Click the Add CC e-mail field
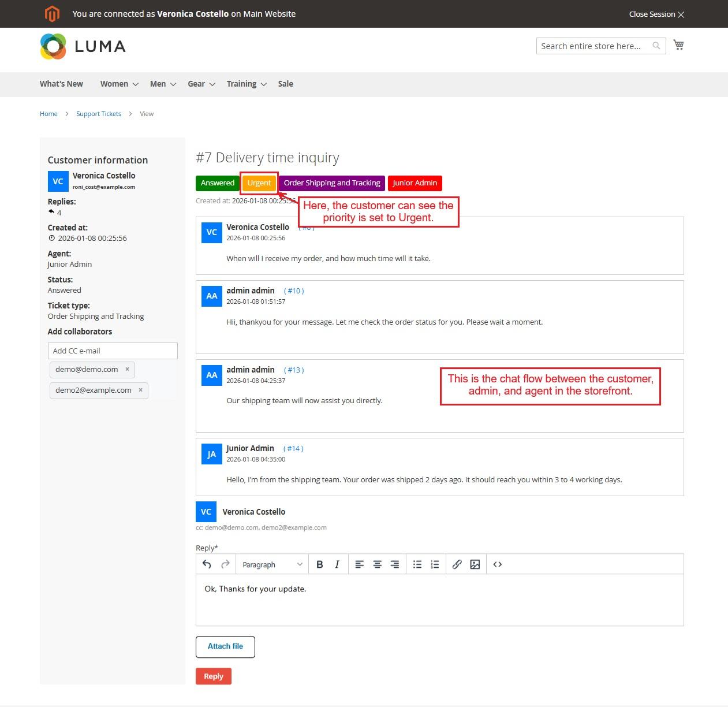Image resolution: width=728 pixels, height=707 pixels. [113, 351]
